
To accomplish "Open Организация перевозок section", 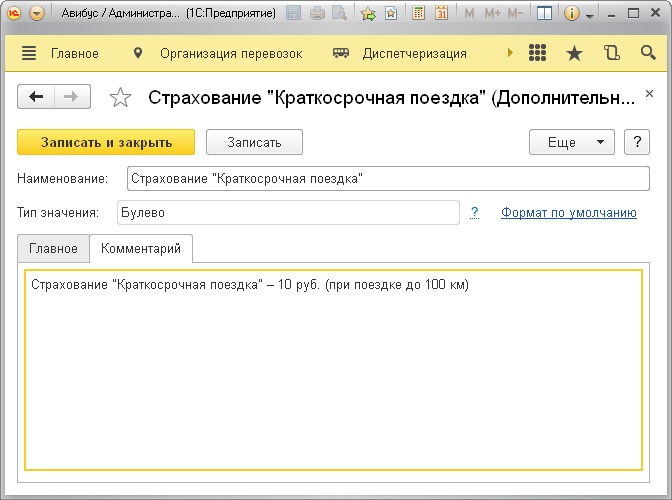I will pos(208,53).
